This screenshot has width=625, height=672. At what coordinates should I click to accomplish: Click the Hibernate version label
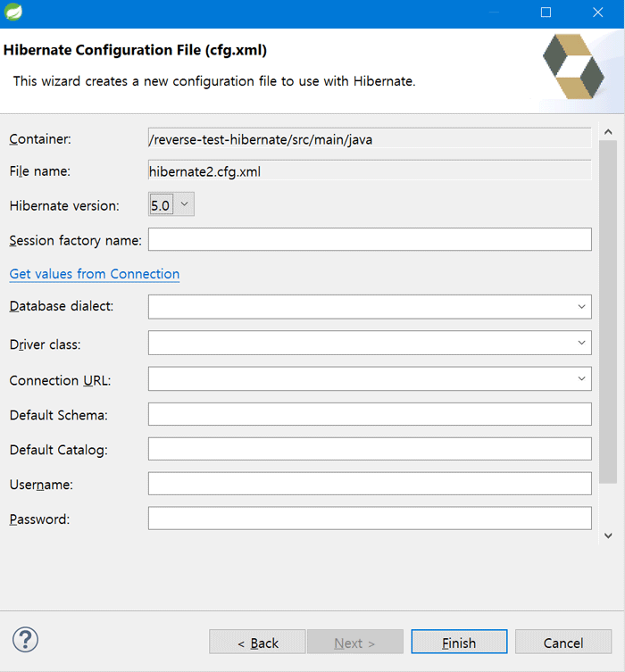[64, 206]
